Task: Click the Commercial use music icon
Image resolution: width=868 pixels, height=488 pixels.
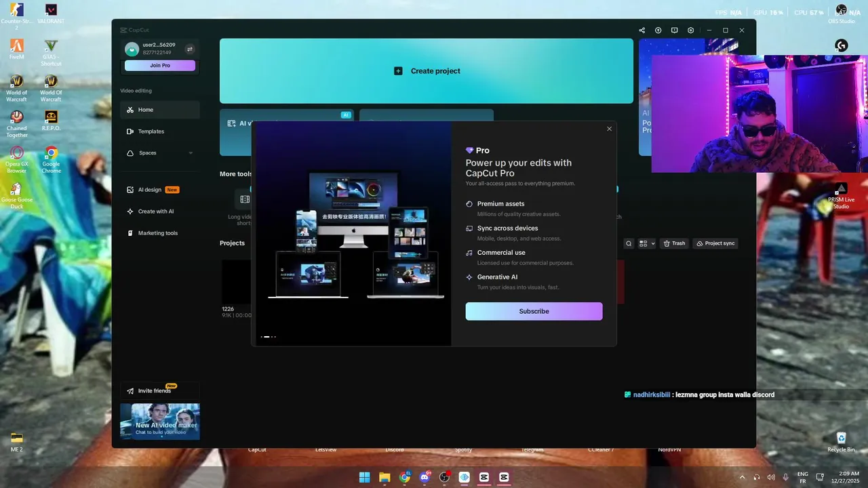Action: pyautogui.click(x=469, y=253)
